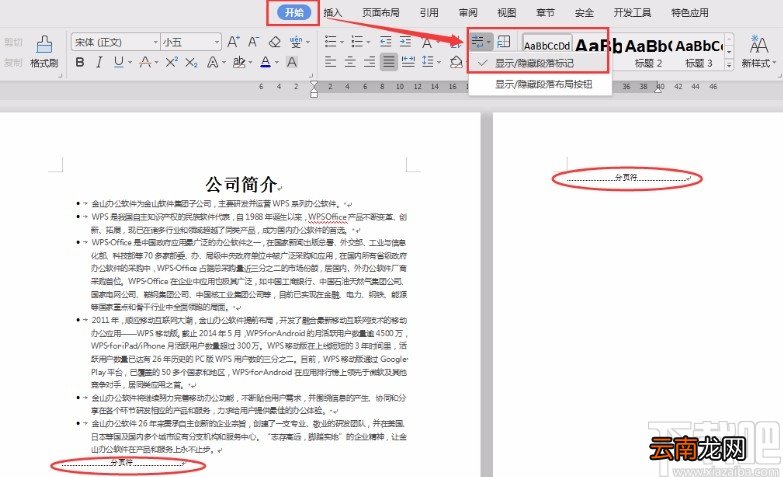Open the 安全 (Security) tab

click(x=584, y=13)
